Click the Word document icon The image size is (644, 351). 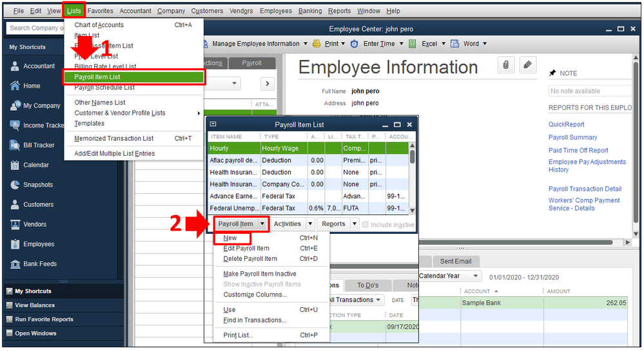(454, 44)
